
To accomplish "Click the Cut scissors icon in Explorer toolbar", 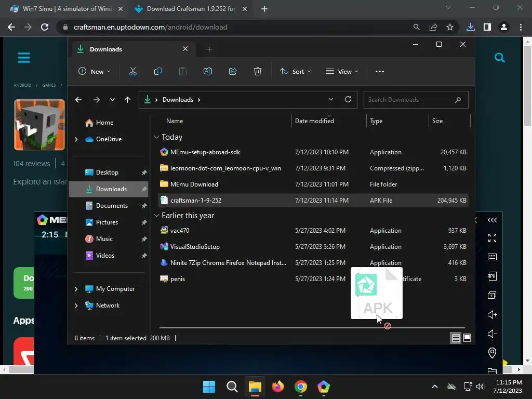I will tap(132, 71).
